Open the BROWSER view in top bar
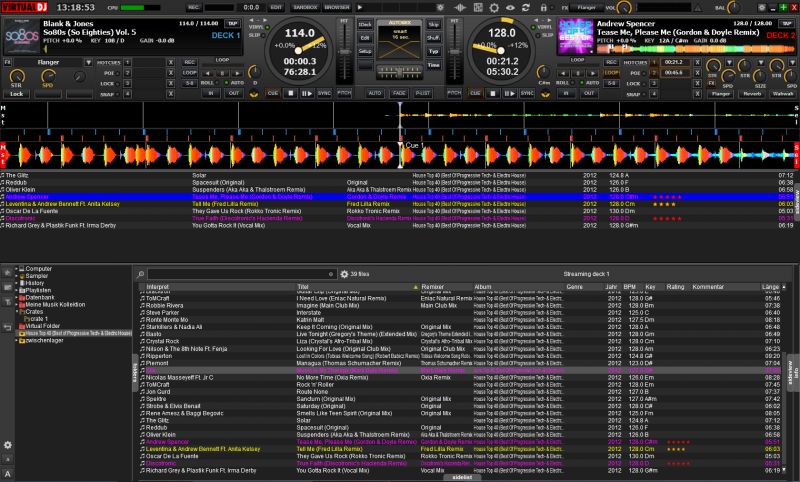Image resolution: width=800 pixels, height=482 pixels. (x=337, y=8)
